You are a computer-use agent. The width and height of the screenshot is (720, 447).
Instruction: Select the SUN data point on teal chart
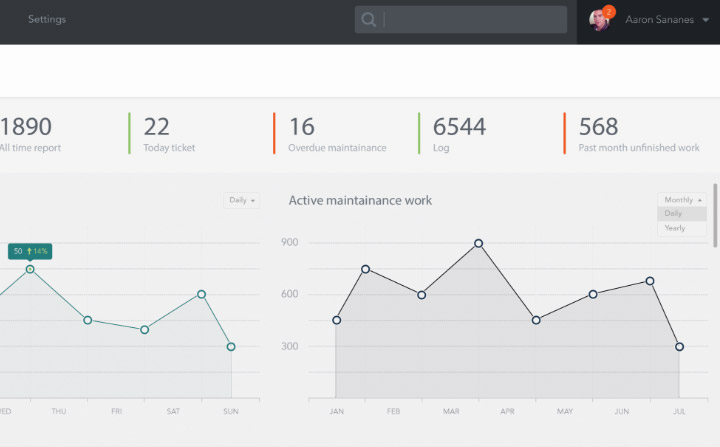click(x=231, y=347)
